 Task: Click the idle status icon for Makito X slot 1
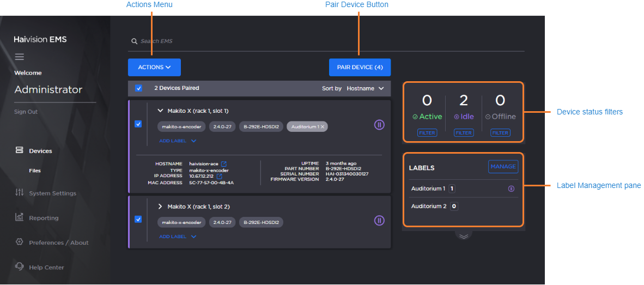[379, 125]
